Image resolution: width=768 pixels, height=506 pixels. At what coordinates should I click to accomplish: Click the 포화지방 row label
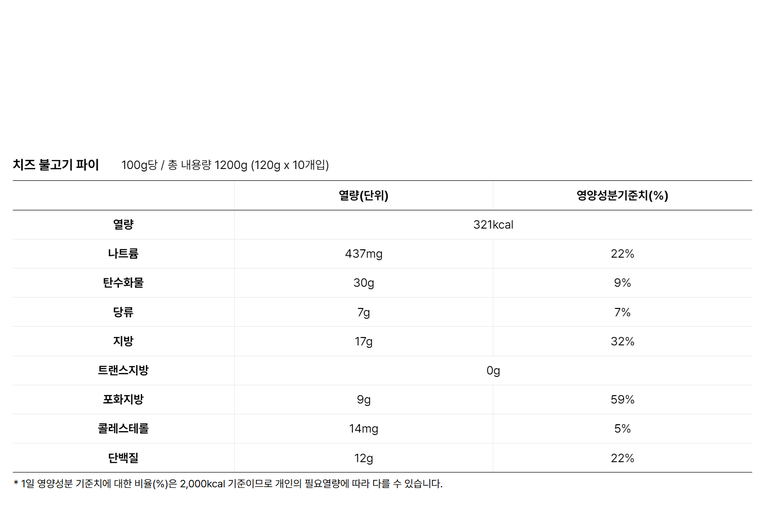click(123, 399)
